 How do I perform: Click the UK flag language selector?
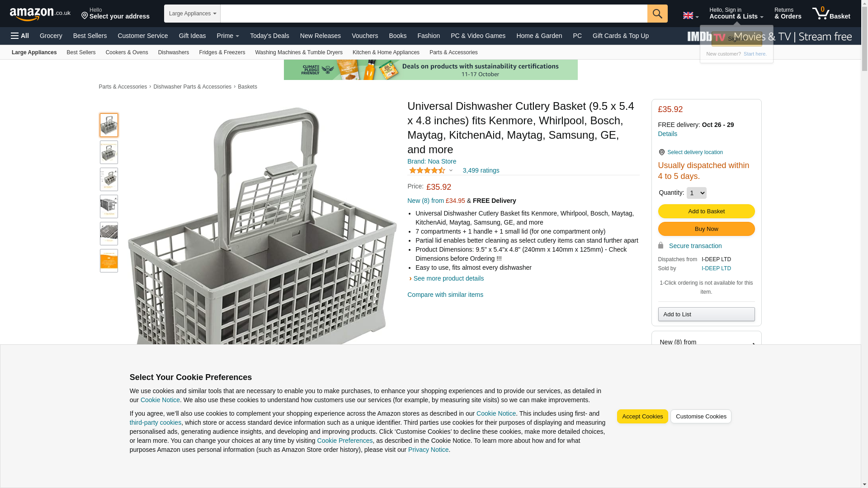pyautogui.click(x=690, y=16)
